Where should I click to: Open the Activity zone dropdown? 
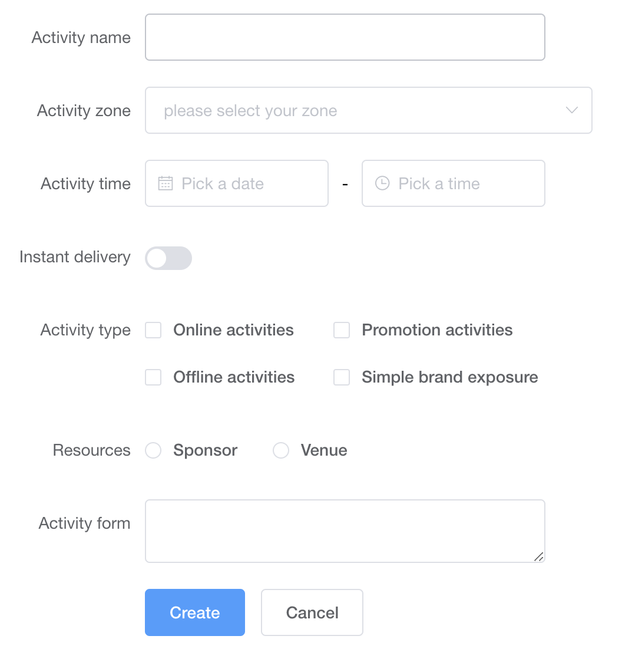368,110
